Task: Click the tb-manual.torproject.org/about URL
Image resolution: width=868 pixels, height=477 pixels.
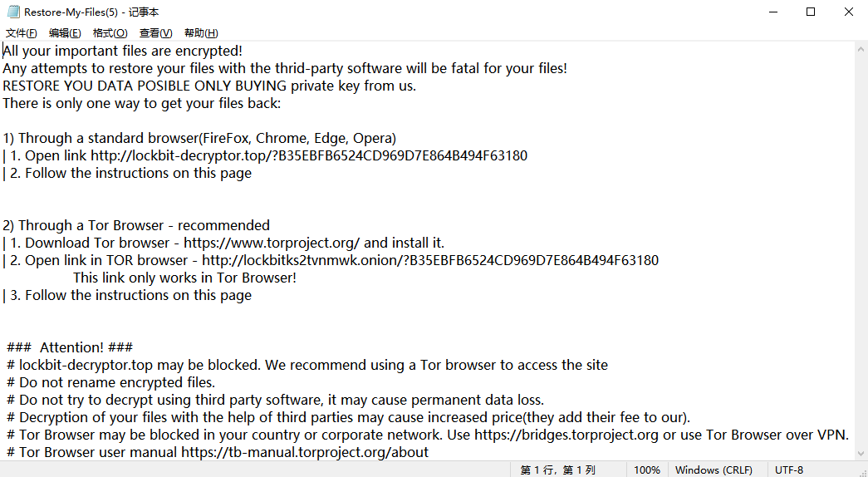Action: [305, 452]
